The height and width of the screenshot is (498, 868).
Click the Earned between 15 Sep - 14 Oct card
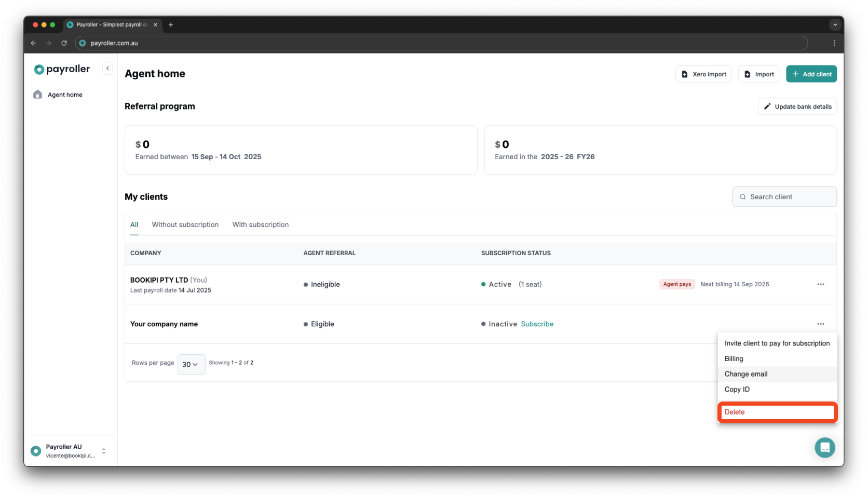[x=301, y=150]
